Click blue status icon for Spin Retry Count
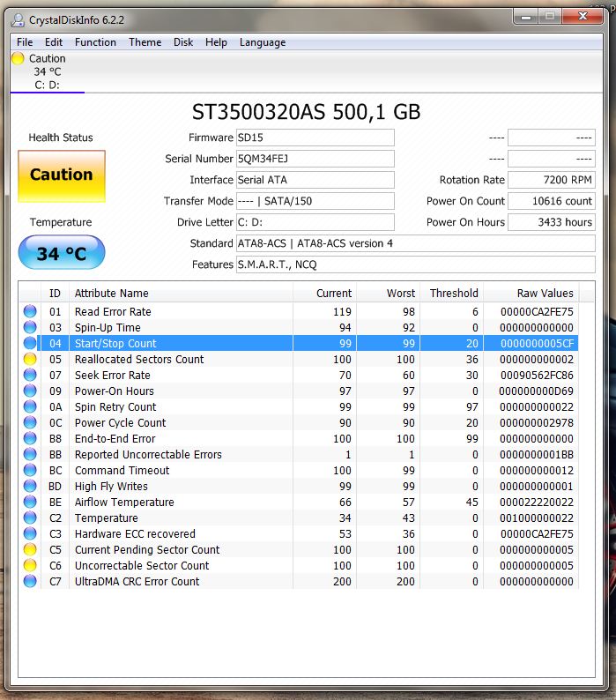616x700 pixels. click(x=30, y=406)
